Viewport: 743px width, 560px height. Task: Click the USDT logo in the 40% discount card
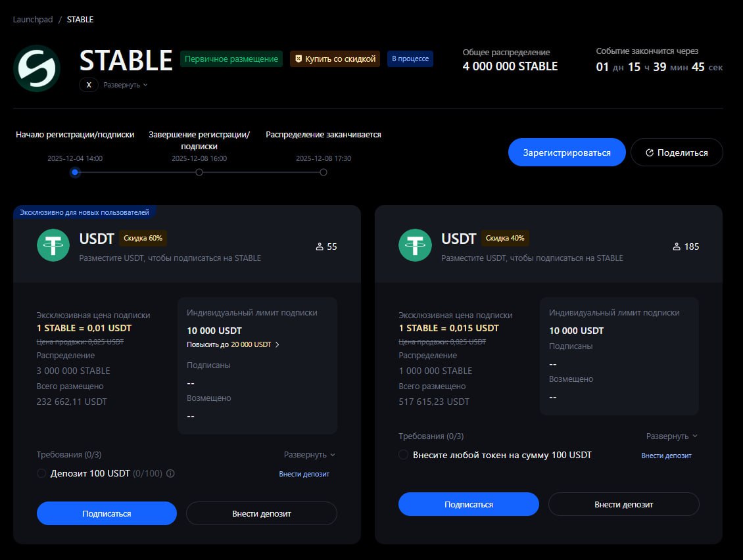(415, 246)
